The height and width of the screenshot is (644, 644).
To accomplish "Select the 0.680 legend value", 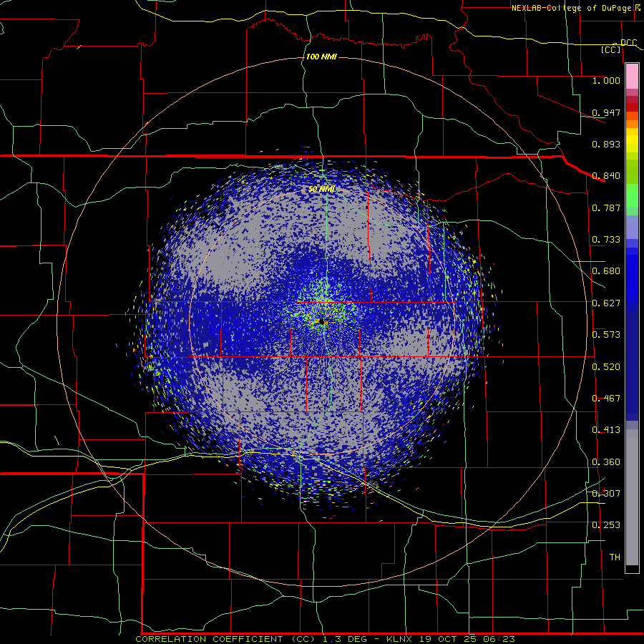I will [606, 271].
